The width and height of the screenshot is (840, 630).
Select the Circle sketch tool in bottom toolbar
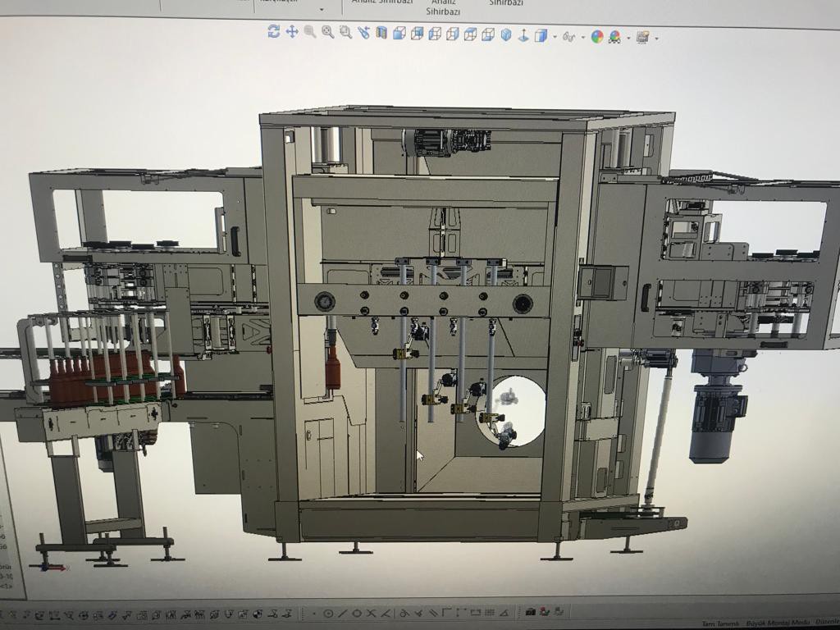328,614
